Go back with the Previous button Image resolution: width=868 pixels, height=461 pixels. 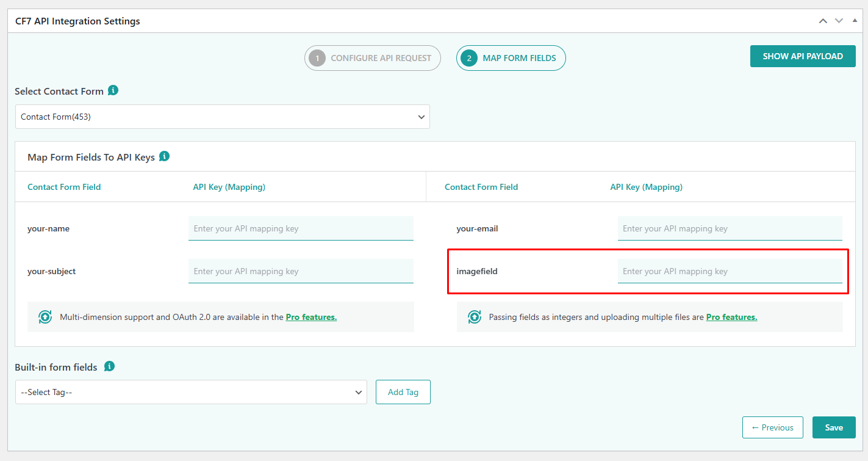point(772,427)
